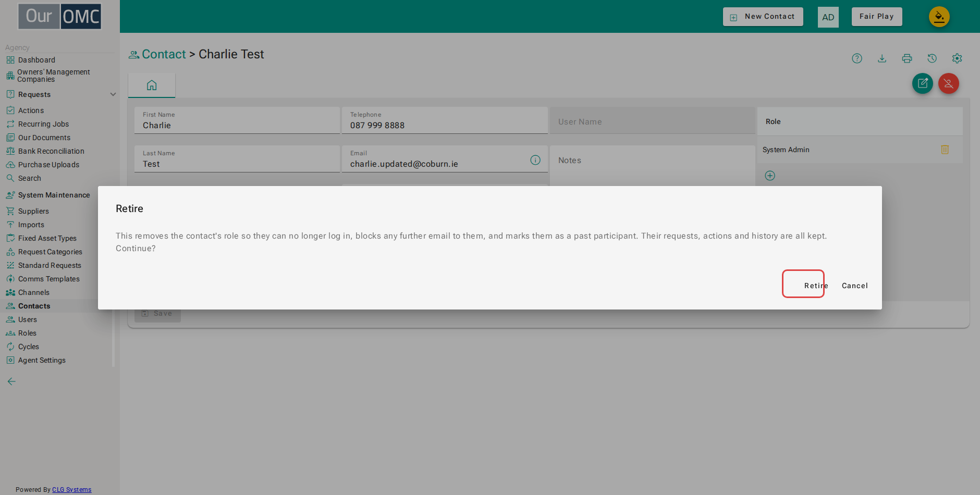Click the User Name field
This screenshot has height=495, width=980.
(652, 121)
